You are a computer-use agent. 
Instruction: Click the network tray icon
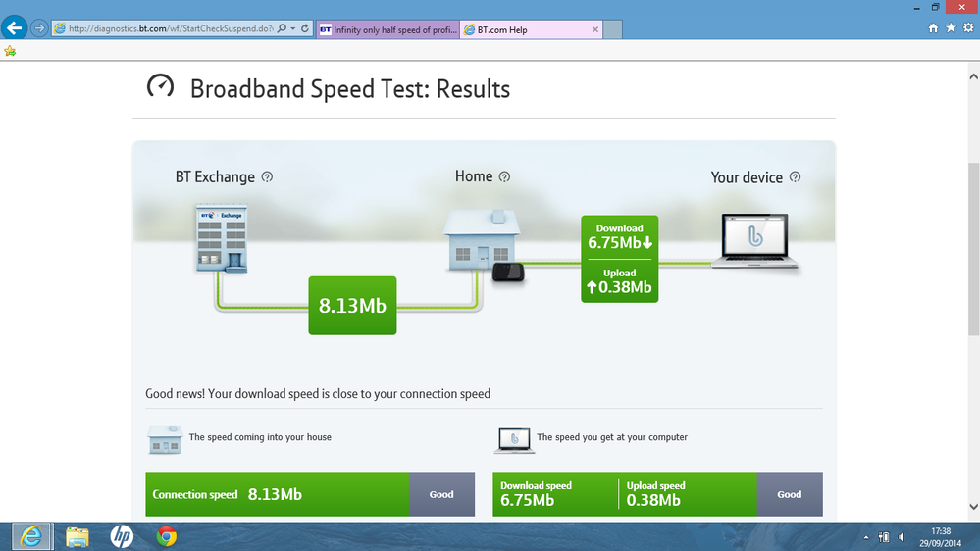pos(884,537)
